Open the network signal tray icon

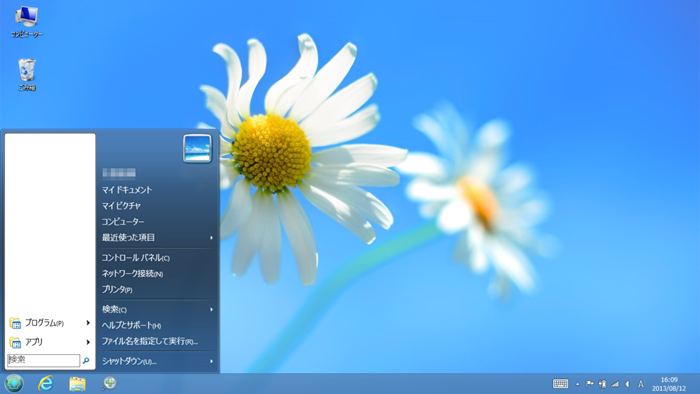click(615, 384)
